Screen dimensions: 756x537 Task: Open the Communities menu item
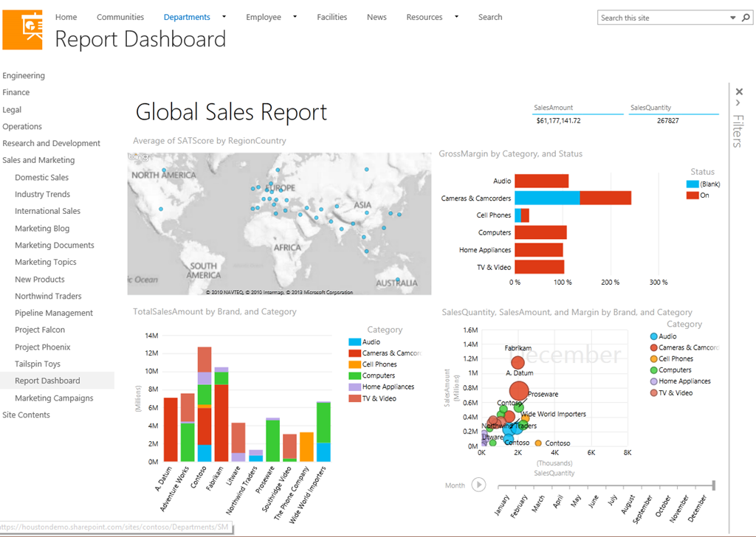click(x=120, y=17)
